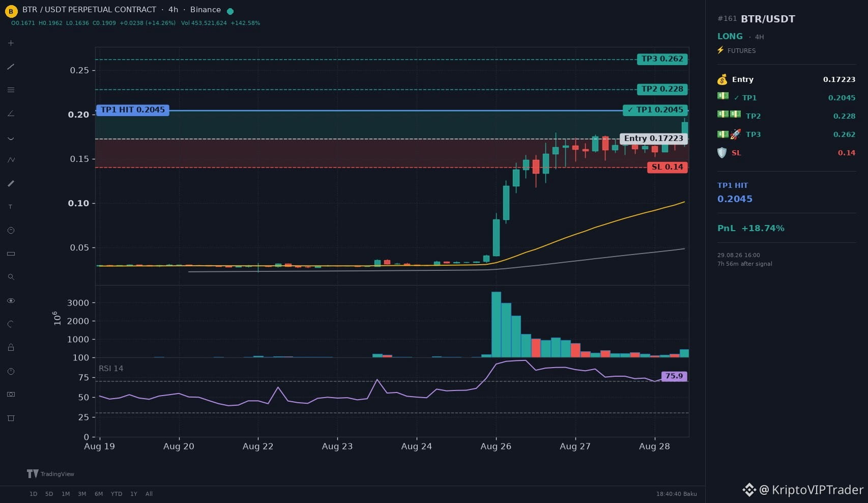The width and height of the screenshot is (868, 503).
Task: Select the arc curve drawing tool
Action: (11, 137)
